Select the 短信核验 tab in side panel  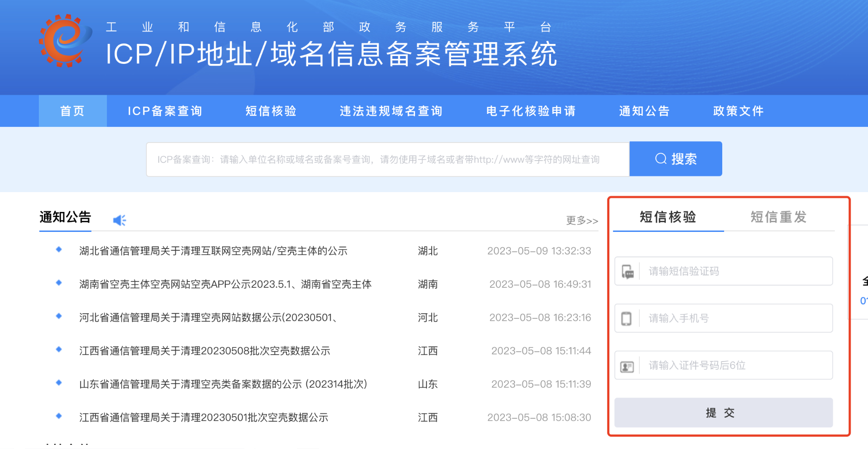[x=668, y=217]
